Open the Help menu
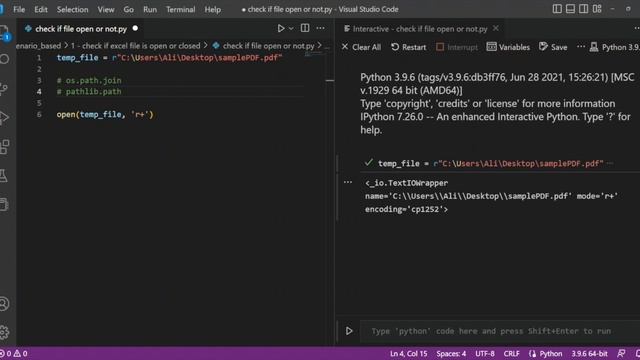This screenshot has width=640, height=360. tap(213, 9)
